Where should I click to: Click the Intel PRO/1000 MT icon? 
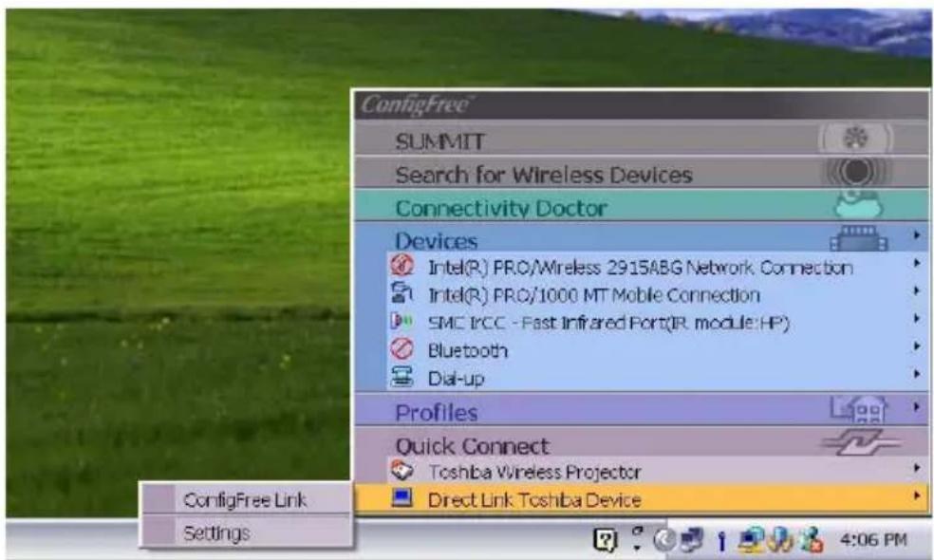402,292
